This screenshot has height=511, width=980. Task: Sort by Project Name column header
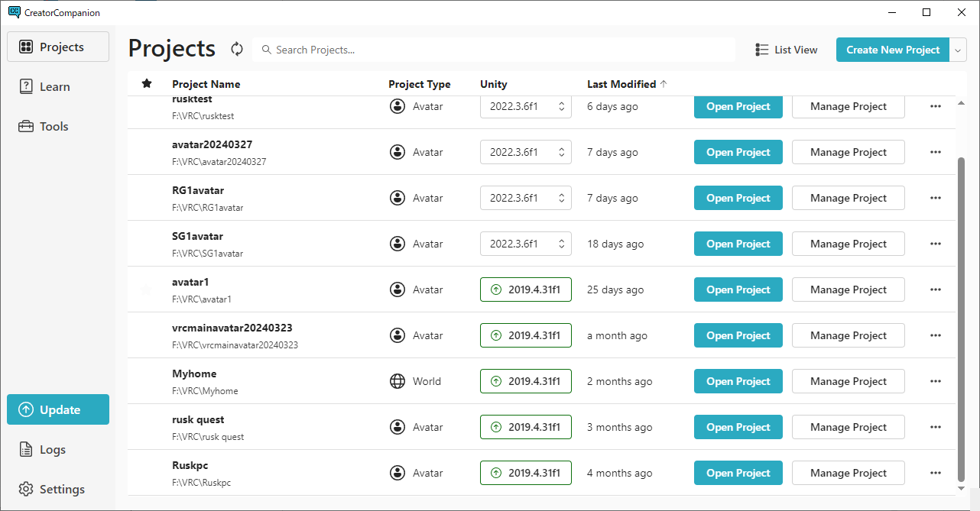coord(206,84)
